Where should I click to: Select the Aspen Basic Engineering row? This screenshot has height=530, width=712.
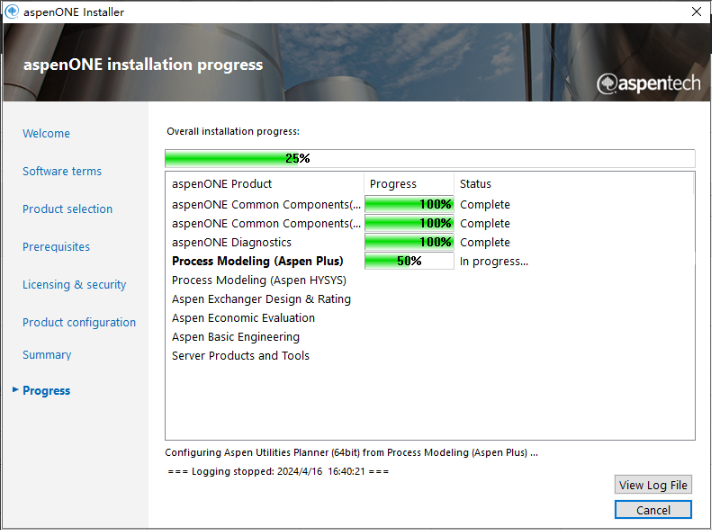click(430, 337)
